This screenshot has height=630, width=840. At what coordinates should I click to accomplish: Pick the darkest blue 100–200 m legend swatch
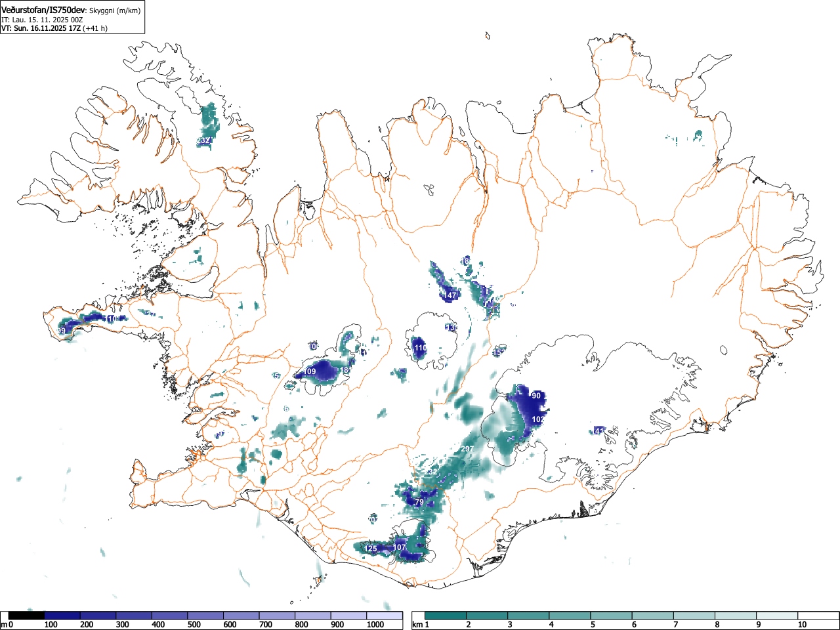[62, 616]
